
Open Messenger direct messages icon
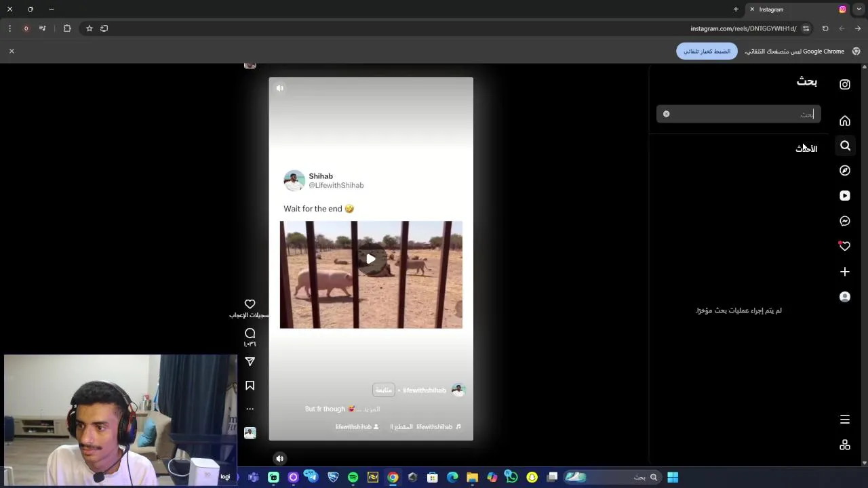point(845,221)
